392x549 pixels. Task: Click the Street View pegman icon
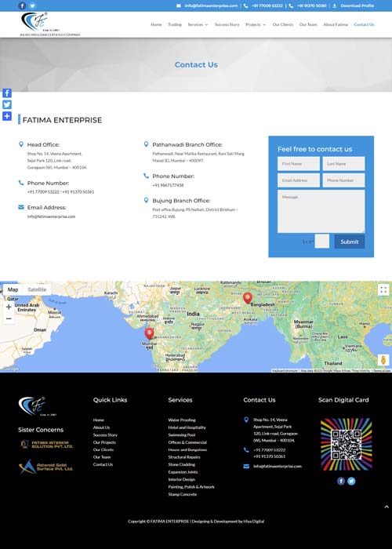click(383, 360)
